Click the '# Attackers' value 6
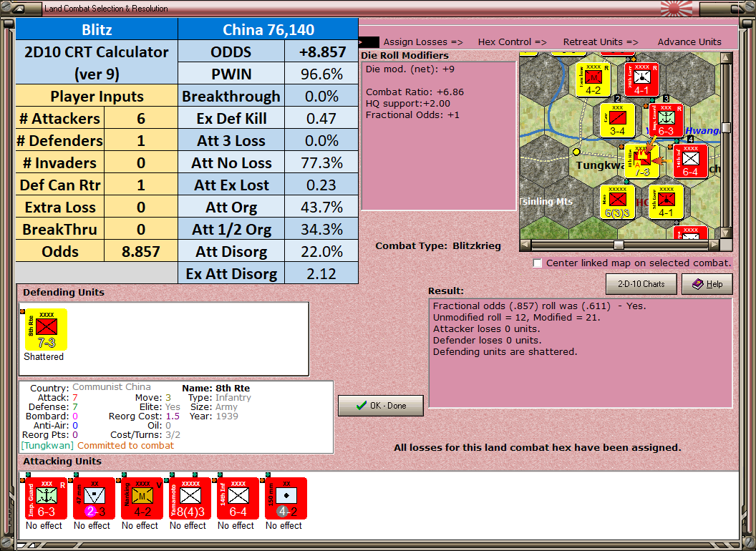The height and width of the screenshot is (551, 756). click(x=141, y=119)
